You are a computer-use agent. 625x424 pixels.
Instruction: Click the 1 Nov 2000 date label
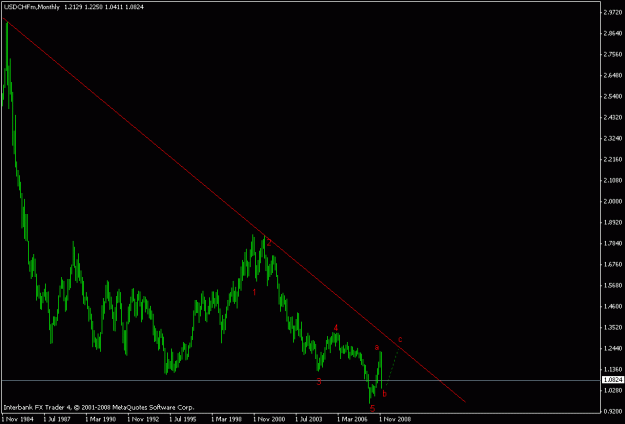tap(269, 419)
